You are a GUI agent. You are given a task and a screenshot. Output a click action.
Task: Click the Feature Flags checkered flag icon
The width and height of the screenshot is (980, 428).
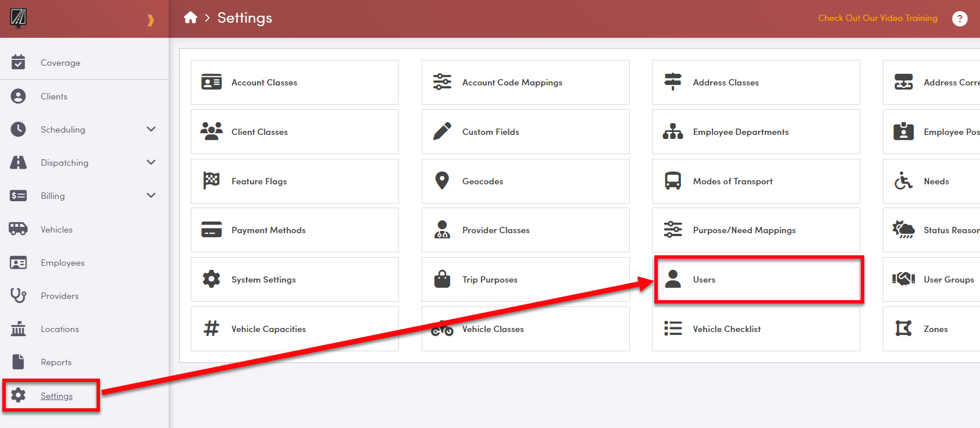[211, 181]
